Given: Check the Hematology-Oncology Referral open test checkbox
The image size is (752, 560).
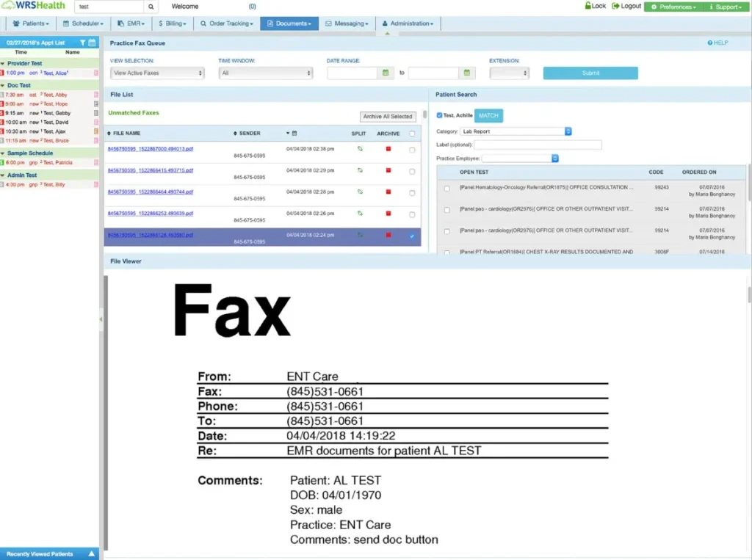Looking at the screenshot, I should click(x=446, y=188).
